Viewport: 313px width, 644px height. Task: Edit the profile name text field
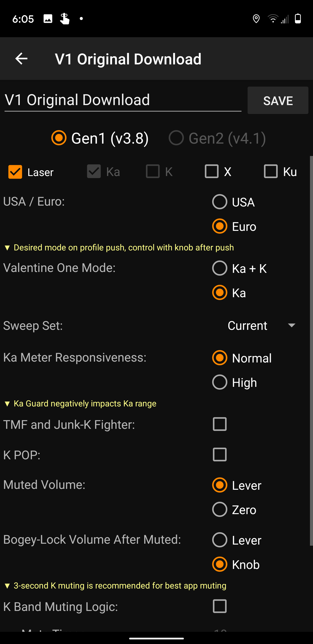(122, 100)
